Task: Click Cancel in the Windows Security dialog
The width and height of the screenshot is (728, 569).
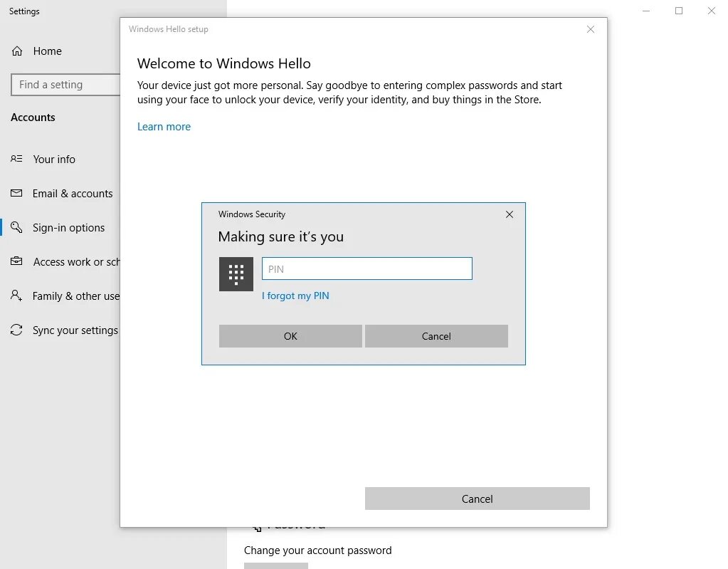Action: tap(436, 336)
